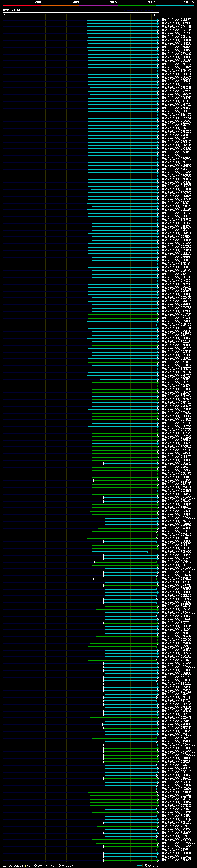This screenshot has height=868, width=197.
Task: Select the hit UniRef100_Q00834
Action: (177, 40)
